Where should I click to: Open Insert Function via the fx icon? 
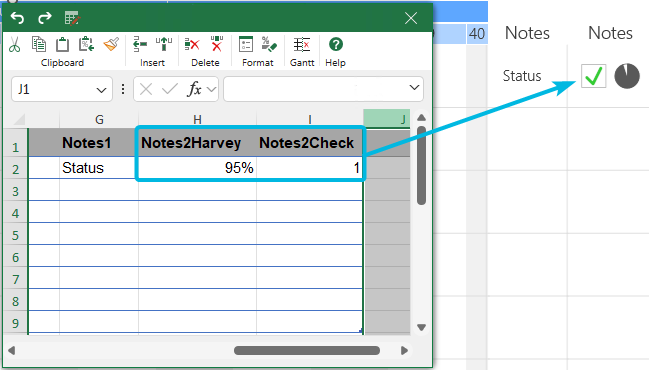coord(194,89)
